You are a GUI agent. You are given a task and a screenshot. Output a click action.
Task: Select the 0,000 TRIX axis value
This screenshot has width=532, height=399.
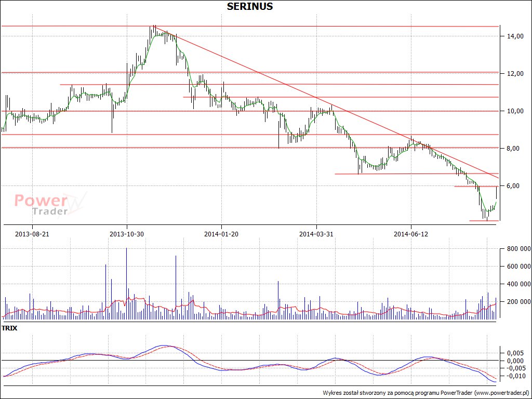tap(515, 361)
